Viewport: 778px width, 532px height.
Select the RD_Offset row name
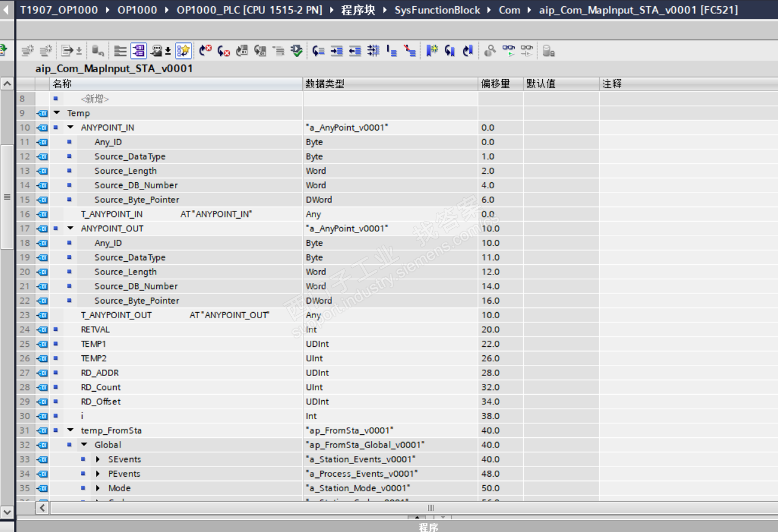(x=101, y=402)
